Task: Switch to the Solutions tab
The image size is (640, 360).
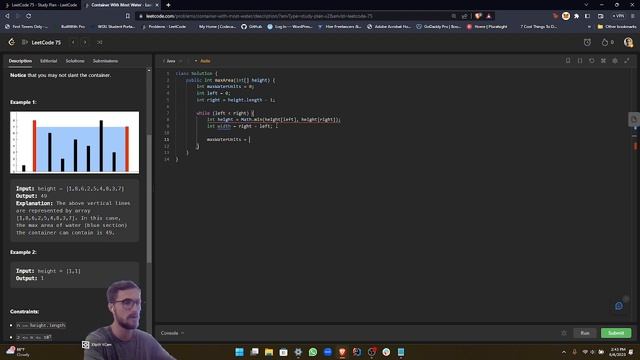Action: 75,61
